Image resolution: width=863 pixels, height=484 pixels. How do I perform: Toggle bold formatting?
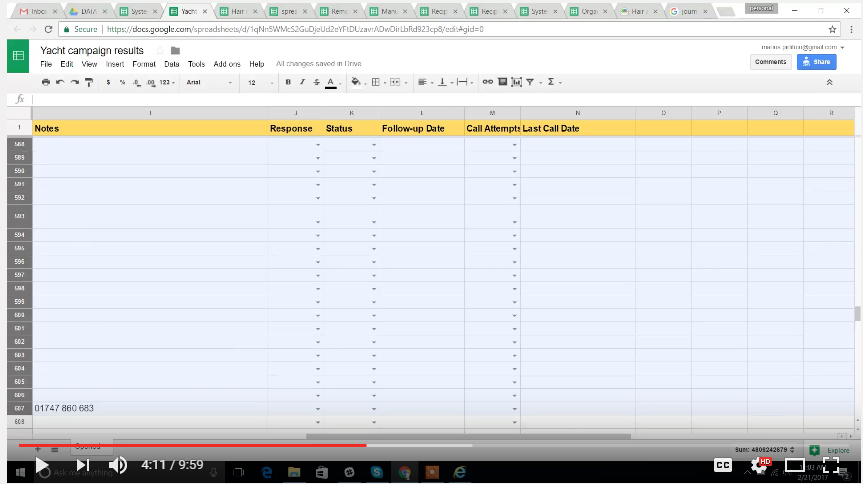coord(288,82)
